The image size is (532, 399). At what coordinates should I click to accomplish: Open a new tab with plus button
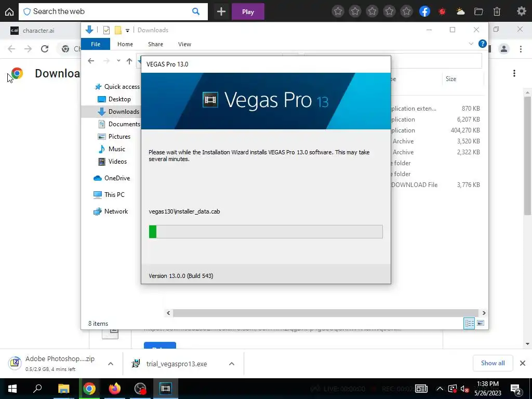(221, 12)
